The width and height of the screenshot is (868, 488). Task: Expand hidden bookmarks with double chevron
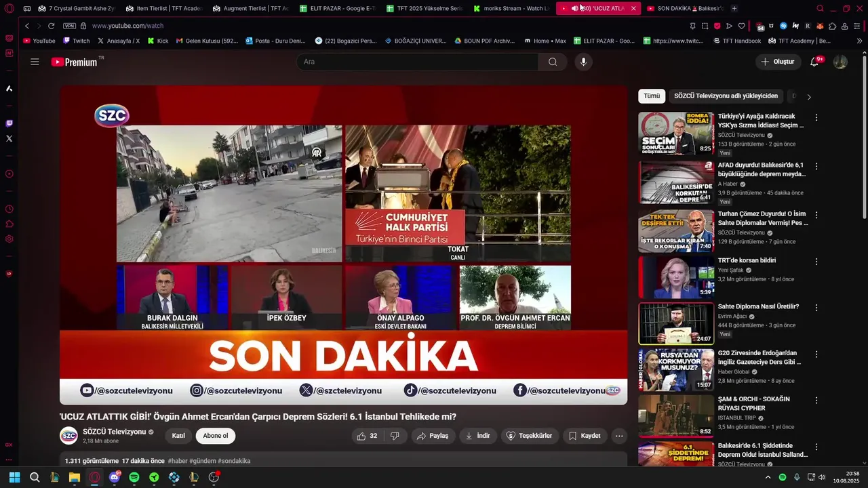(x=860, y=41)
